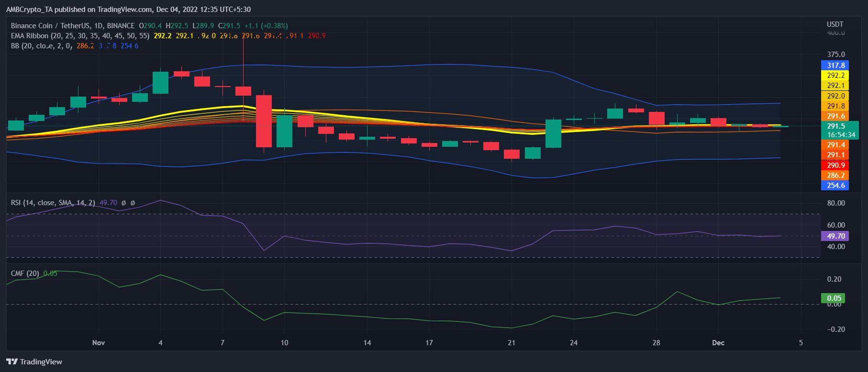Click the green 0.05 CMF value tag
Image resolution: width=868 pixels, height=372 pixels.
pos(834,298)
